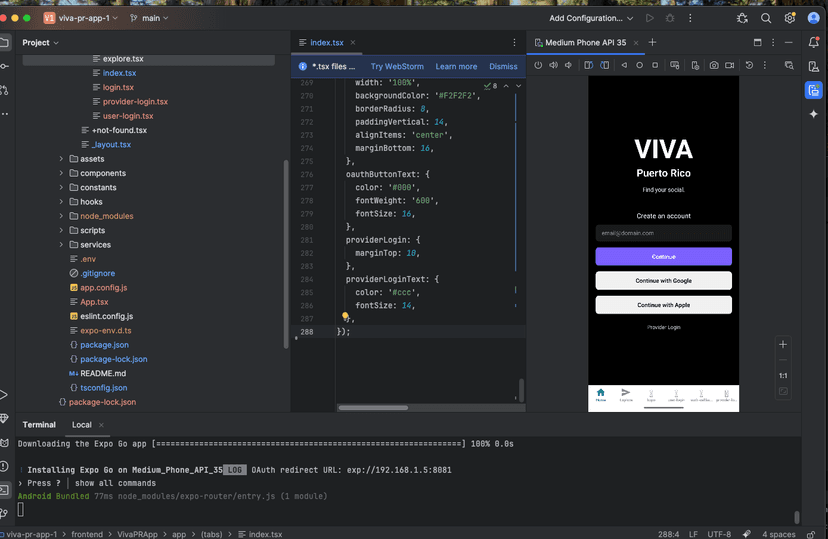828x539 pixels.
Task: Click the sync/bug status icon in toolbar
Action: click(742, 18)
